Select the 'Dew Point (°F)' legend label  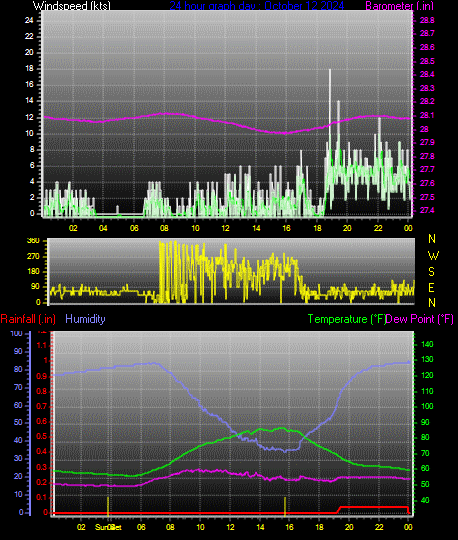coord(419,319)
